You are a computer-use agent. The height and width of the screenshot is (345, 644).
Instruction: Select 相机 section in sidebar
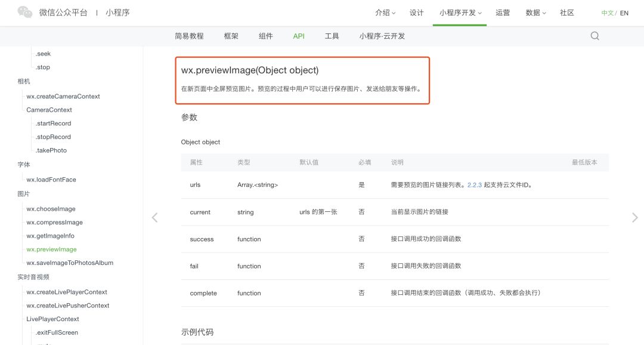point(24,81)
